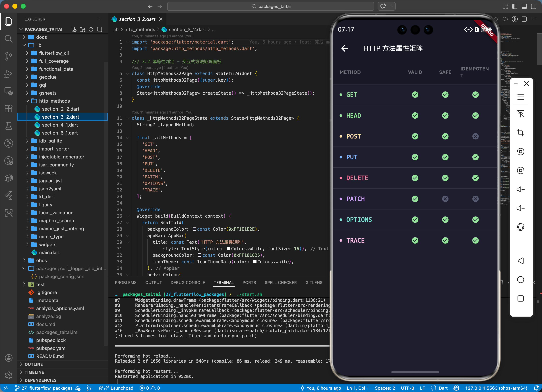Toggle the bottom panel layout button
This screenshot has height=392, width=542.
[524, 7]
